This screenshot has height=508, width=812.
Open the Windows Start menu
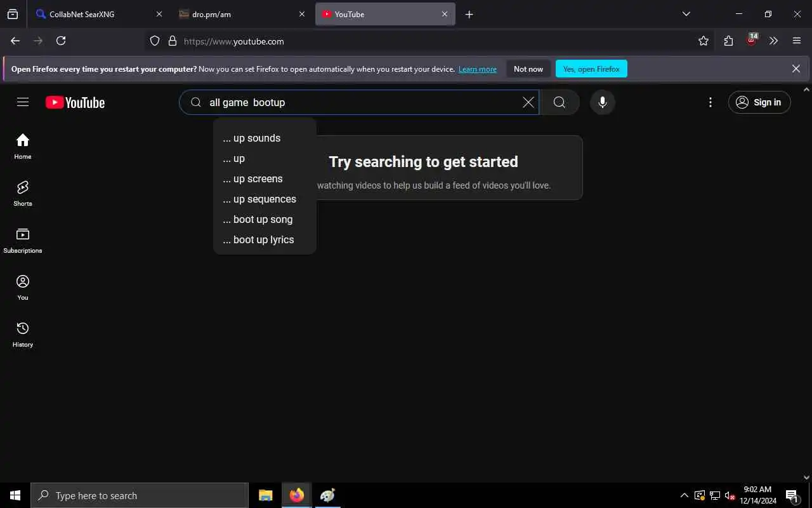click(x=15, y=495)
